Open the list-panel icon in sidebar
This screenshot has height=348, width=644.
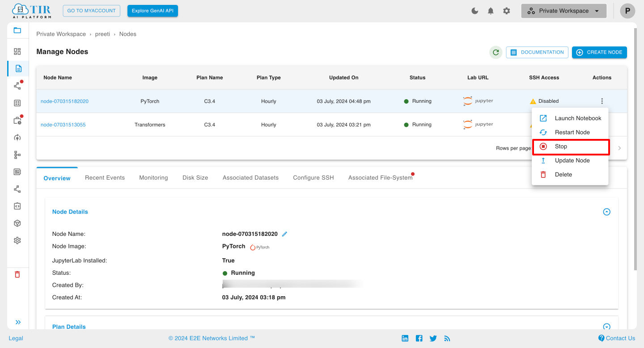tap(17, 172)
